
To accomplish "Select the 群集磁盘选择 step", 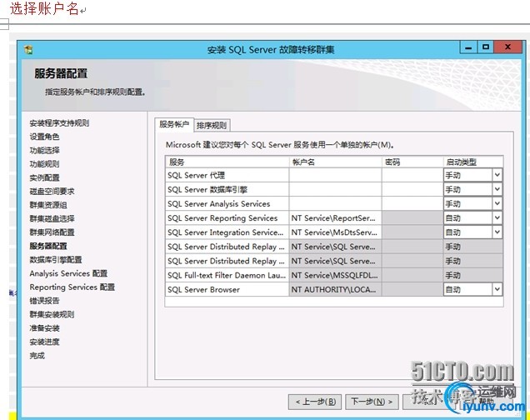I will coord(52,218).
